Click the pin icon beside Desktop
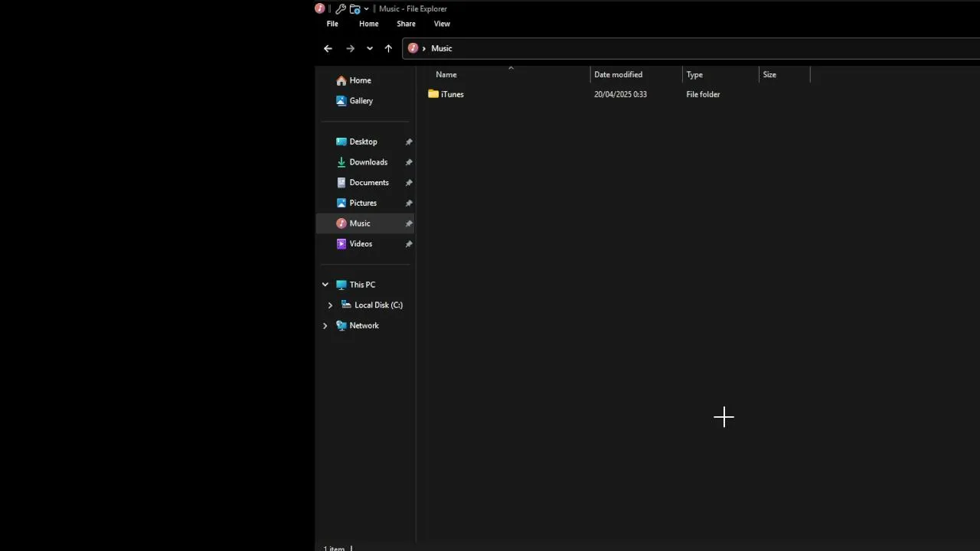This screenshot has height=551, width=980. 409,142
